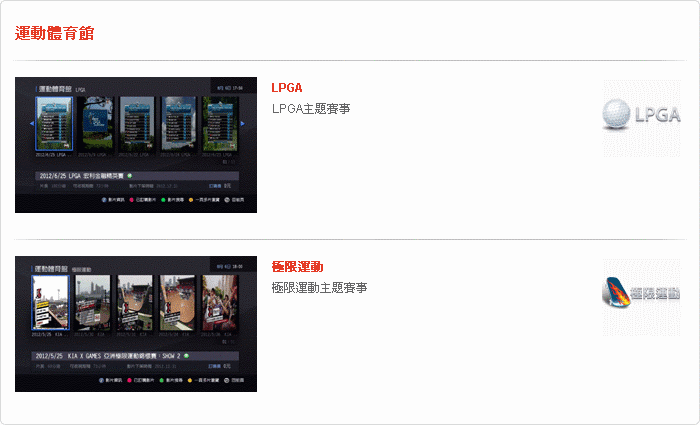700x425 pixels.
Task: Select the highlighted first LPGA video thumbnail
Action: 54,124
